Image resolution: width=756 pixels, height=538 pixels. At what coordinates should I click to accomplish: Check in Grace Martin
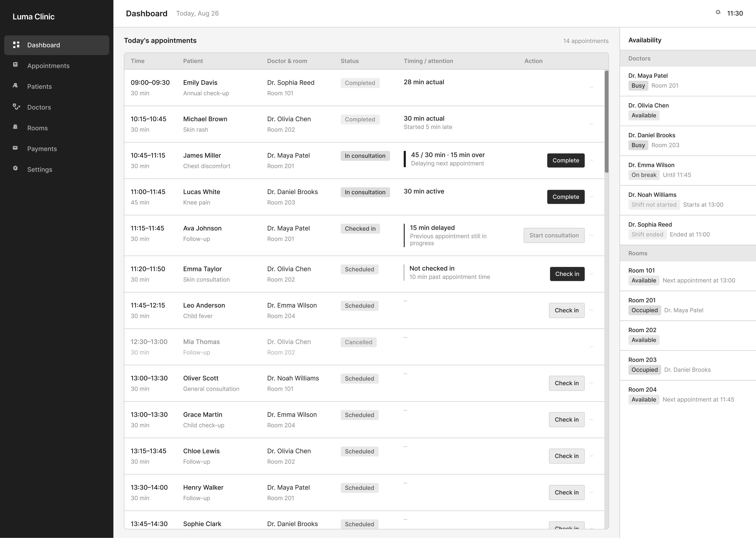(x=567, y=420)
